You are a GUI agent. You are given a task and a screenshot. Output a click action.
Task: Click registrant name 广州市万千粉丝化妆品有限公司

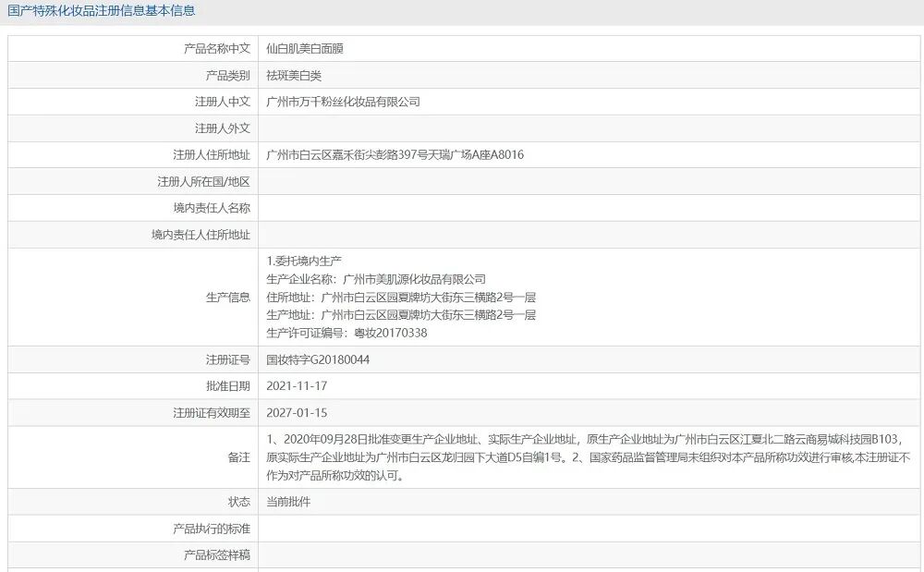click(x=334, y=102)
